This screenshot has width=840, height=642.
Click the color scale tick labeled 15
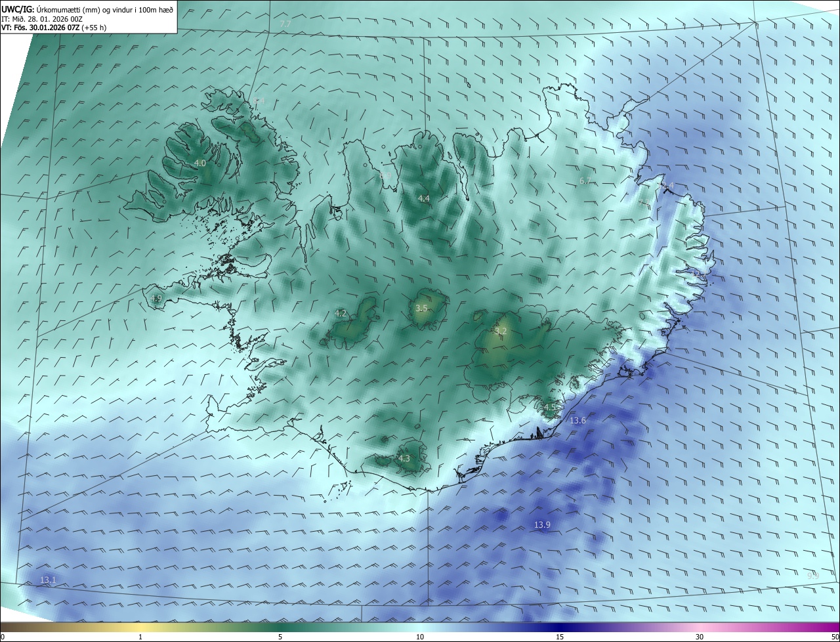point(560,637)
